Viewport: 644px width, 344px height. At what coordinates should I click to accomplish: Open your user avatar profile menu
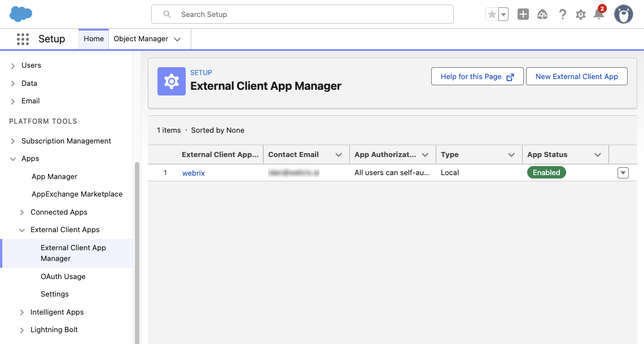click(x=623, y=14)
